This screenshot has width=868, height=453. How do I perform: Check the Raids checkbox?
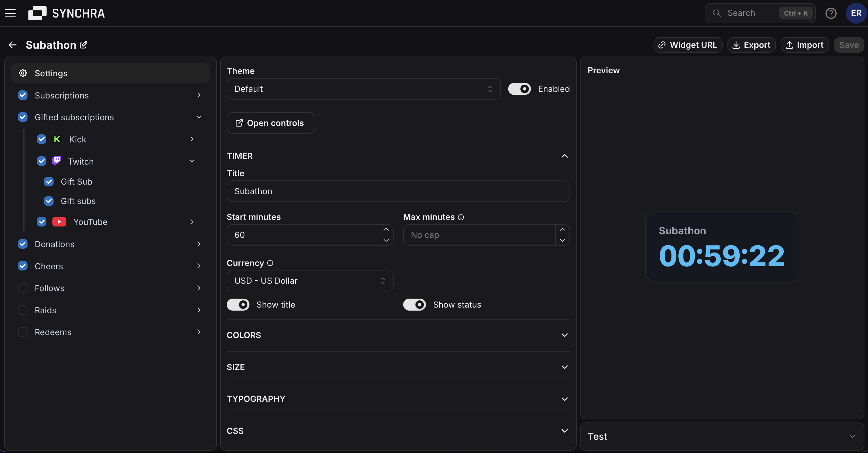click(22, 310)
